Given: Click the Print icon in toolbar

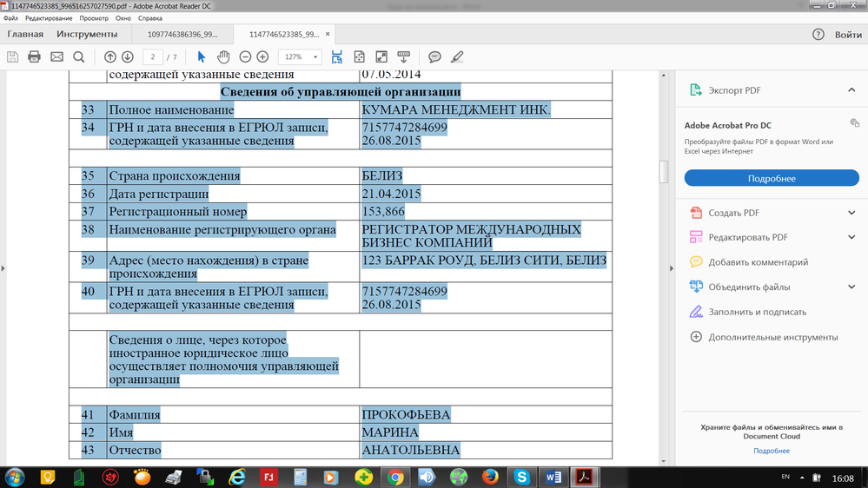Looking at the screenshot, I should pyautogui.click(x=35, y=57).
